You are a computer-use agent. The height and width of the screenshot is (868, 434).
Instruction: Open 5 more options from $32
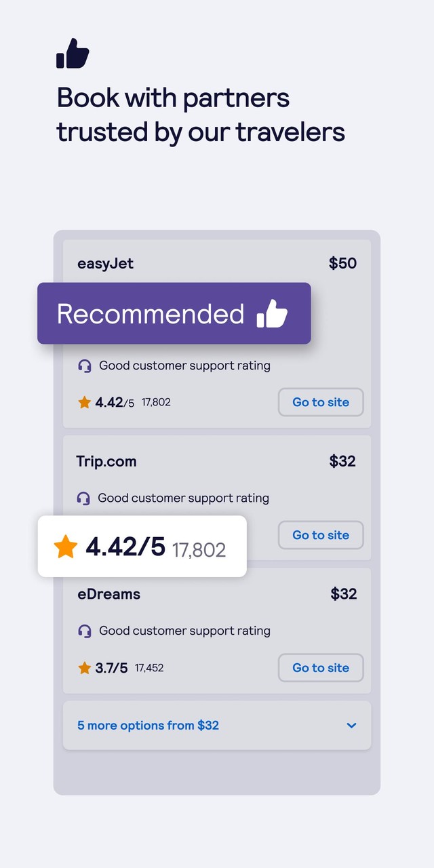[148, 726]
